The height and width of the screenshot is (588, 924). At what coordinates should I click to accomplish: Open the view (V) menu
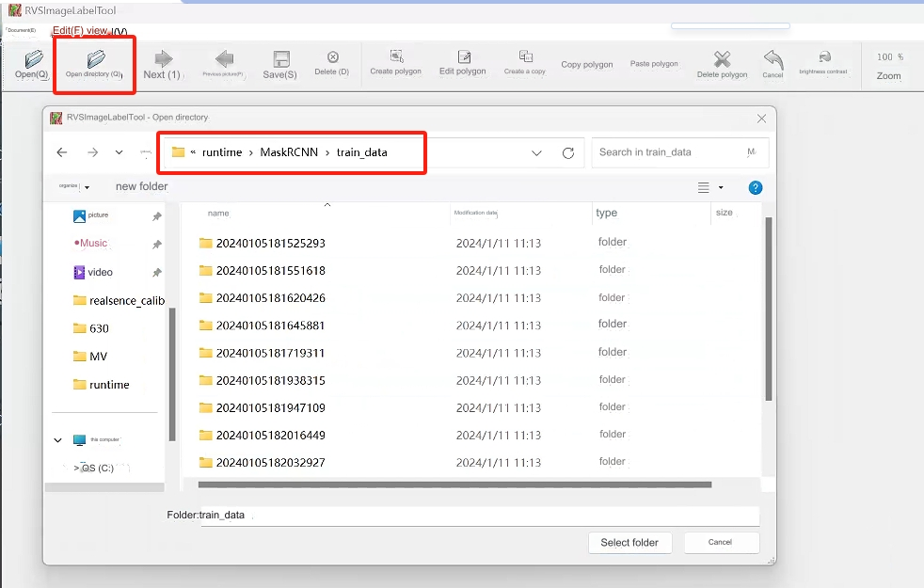107,31
